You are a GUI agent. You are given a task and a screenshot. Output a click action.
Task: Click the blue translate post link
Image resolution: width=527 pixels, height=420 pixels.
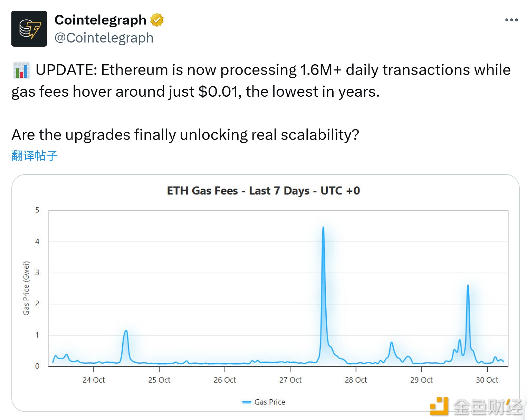click(x=34, y=156)
